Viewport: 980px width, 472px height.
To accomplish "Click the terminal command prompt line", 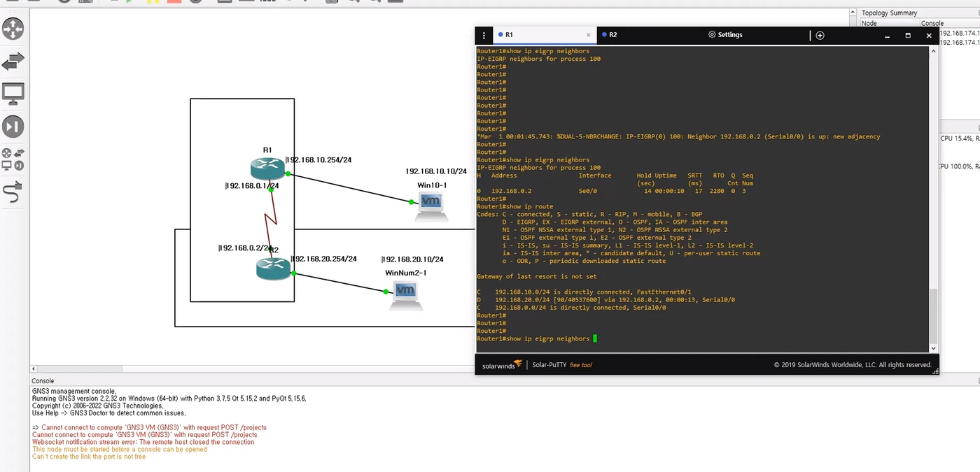I will click(537, 339).
